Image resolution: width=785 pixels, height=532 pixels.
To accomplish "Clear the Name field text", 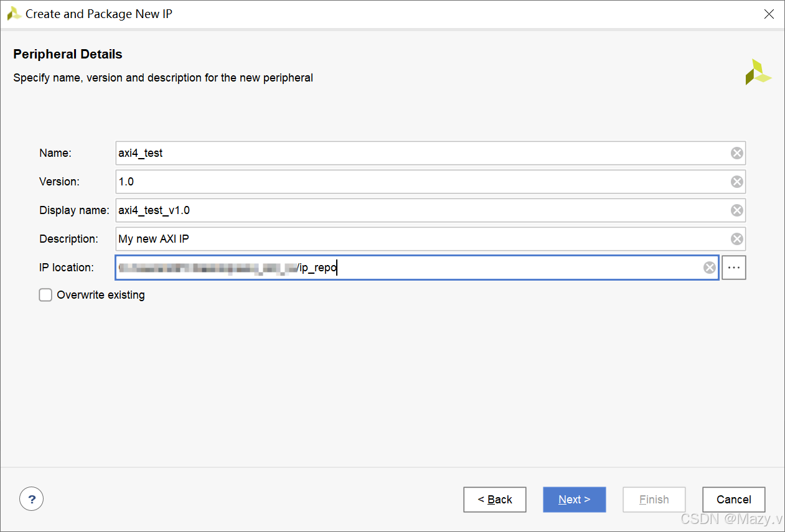I will [736, 153].
